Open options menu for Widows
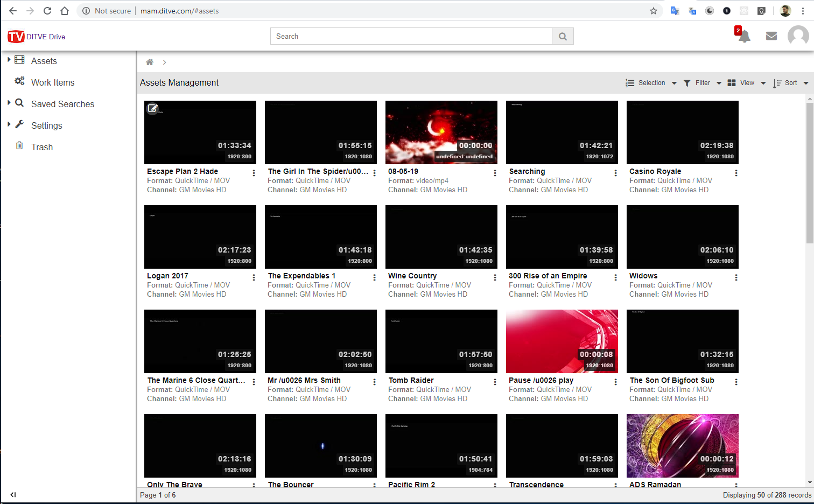 coord(736,277)
